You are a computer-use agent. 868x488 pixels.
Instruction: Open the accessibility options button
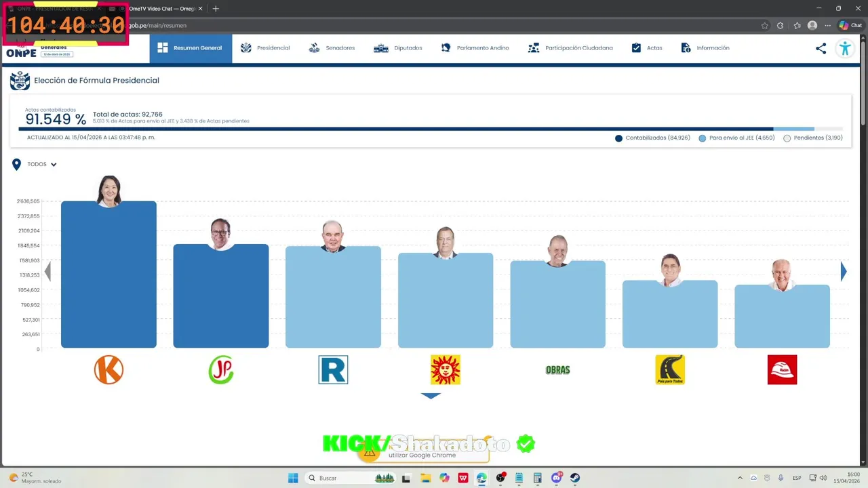844,48
